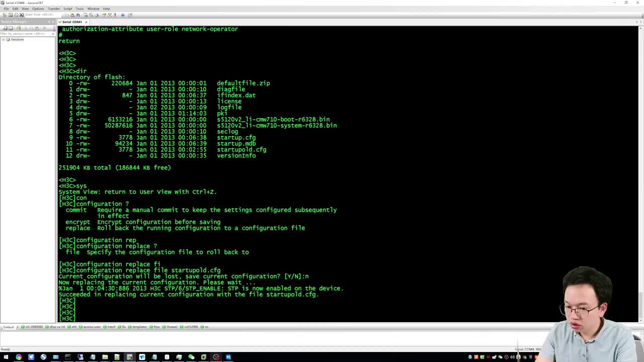Expand the Sessions tree folder
Image resolution: width=644 pixels, height=362 pixels.
pos(3,39)
